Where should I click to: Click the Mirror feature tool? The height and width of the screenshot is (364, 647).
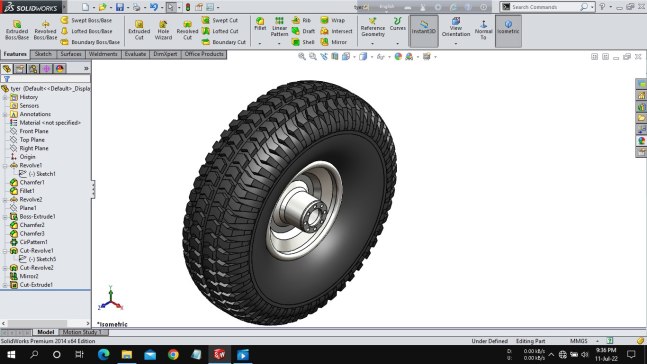pyautogui.click(x=333, y=42)
